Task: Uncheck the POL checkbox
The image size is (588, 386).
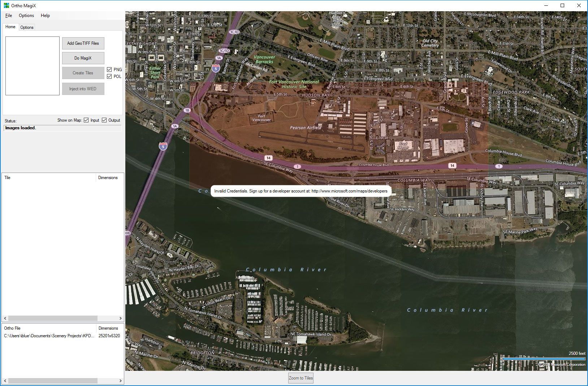Action: pos(109,76)
